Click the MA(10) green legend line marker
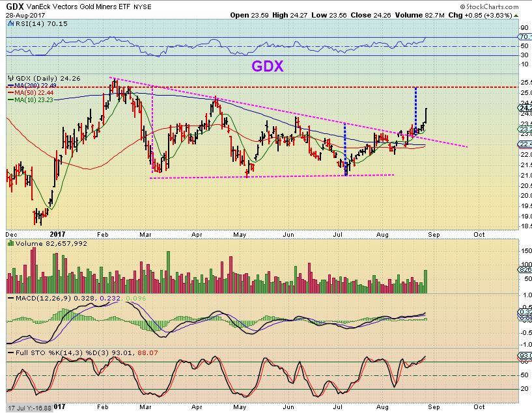532x413 pixels. [11, 100]
